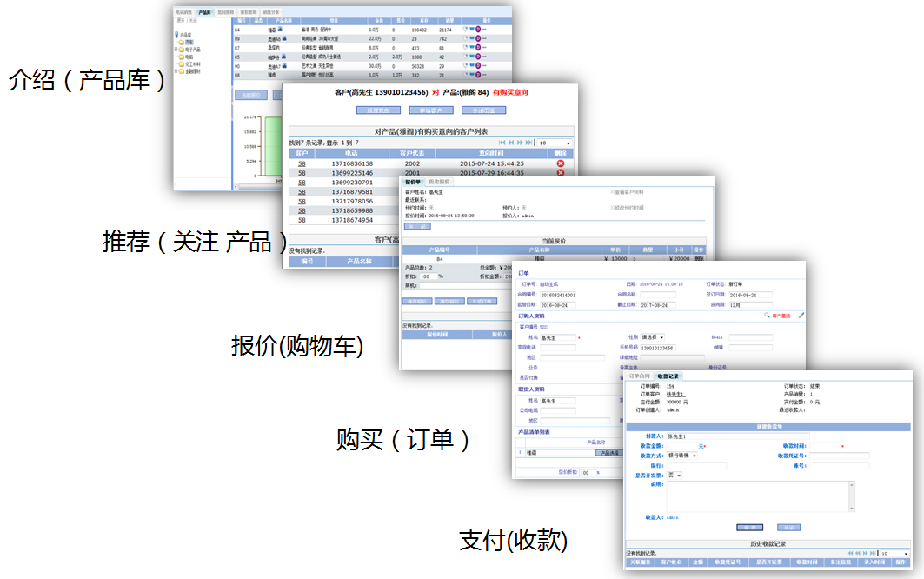The height and width of the screenshot is (579, 924).
Task: Switch to 意向查询 tab
Action: [x=225, y=12]
